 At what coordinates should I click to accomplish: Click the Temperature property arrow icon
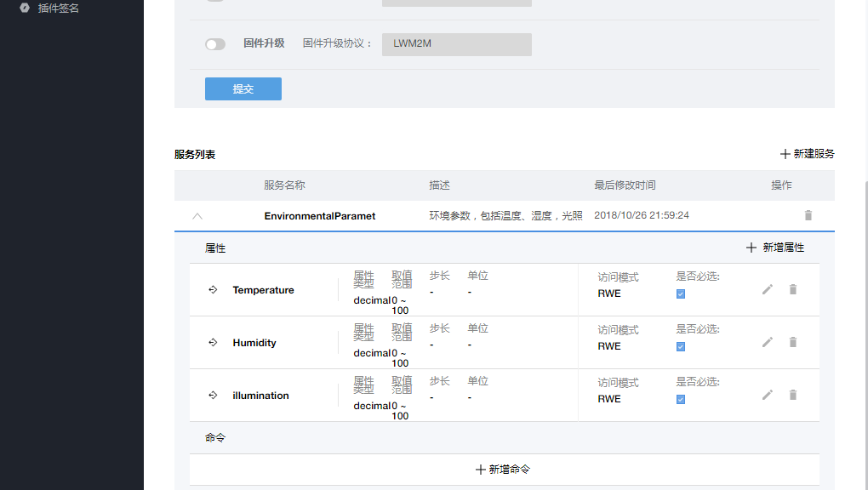[x=213, y=289]
